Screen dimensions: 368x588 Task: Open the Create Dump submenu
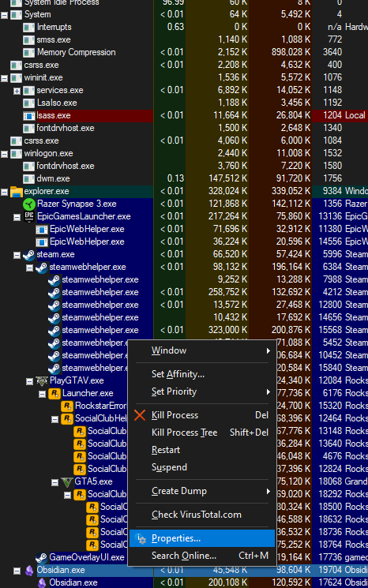click(203, 491)
